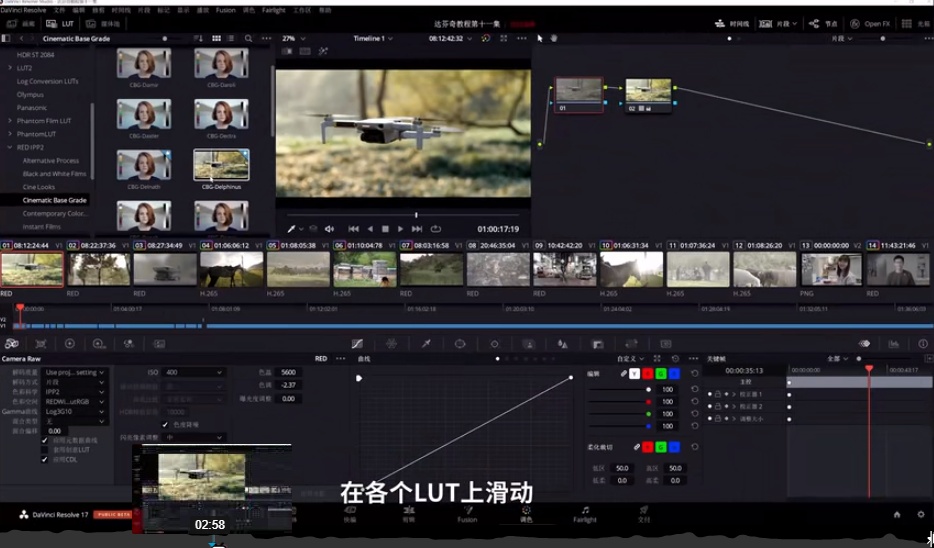934x548 pixels.
Task: Open the Timeline 1 dropdown
Action: pyautogui.click(x=373, y=38)
